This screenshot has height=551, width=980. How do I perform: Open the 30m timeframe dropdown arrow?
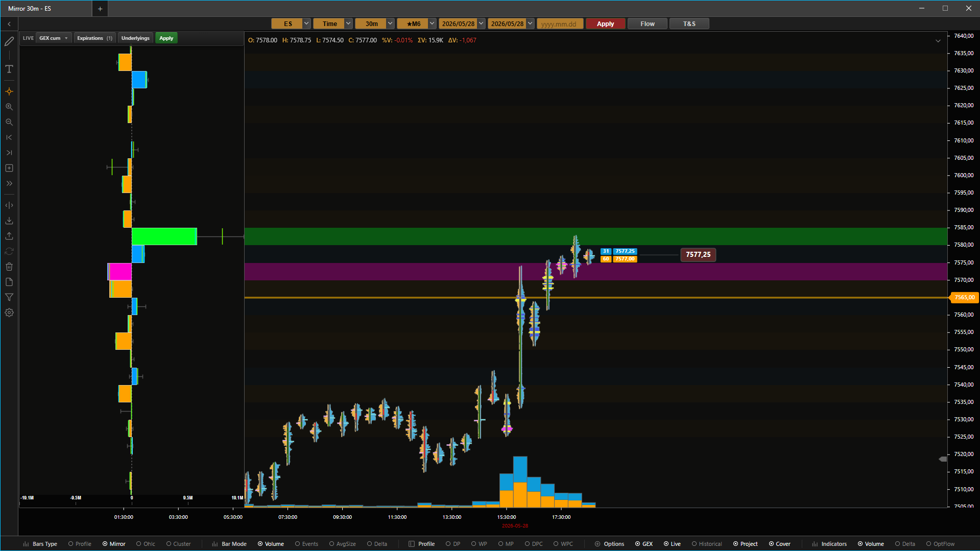coord(390,23)
